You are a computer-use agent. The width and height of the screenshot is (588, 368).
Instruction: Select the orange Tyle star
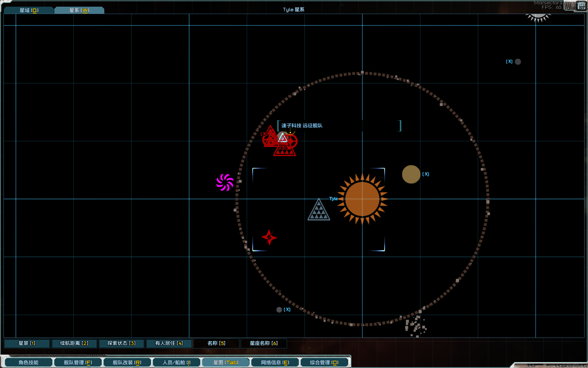tap(362, 199)
